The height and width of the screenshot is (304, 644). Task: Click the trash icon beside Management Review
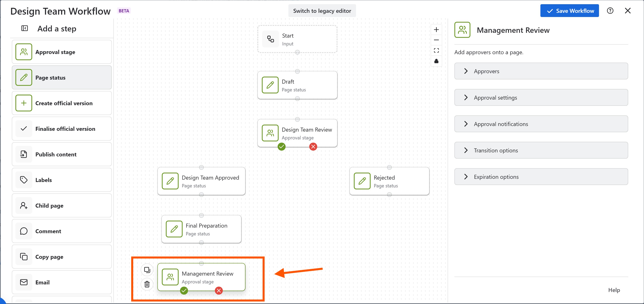147,284
